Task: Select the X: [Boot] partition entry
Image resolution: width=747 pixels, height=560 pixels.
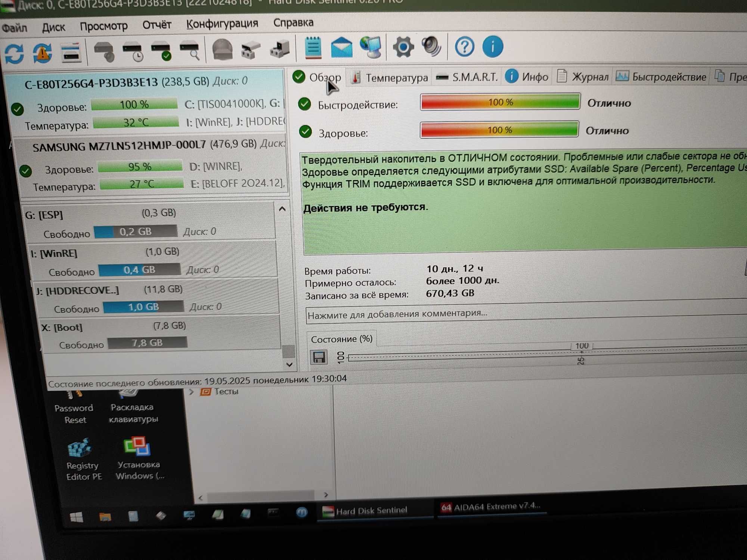Action: [x=160, y=335]
